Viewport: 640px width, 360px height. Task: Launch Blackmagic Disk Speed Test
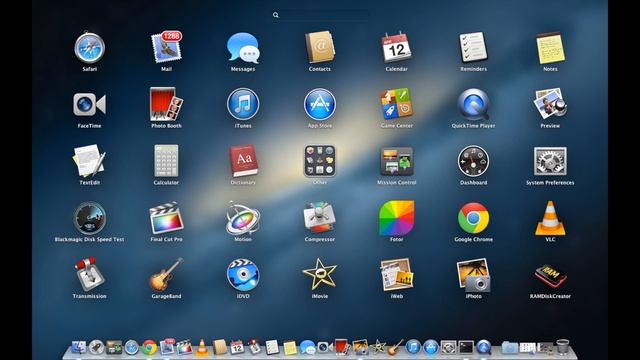pos(89,218)
